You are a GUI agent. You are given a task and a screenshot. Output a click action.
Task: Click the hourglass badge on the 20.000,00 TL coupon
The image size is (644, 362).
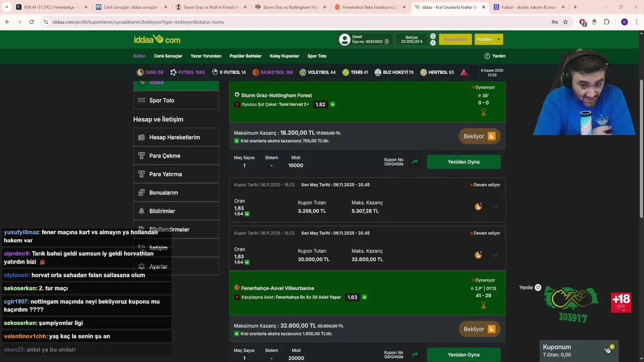[478, 254]
